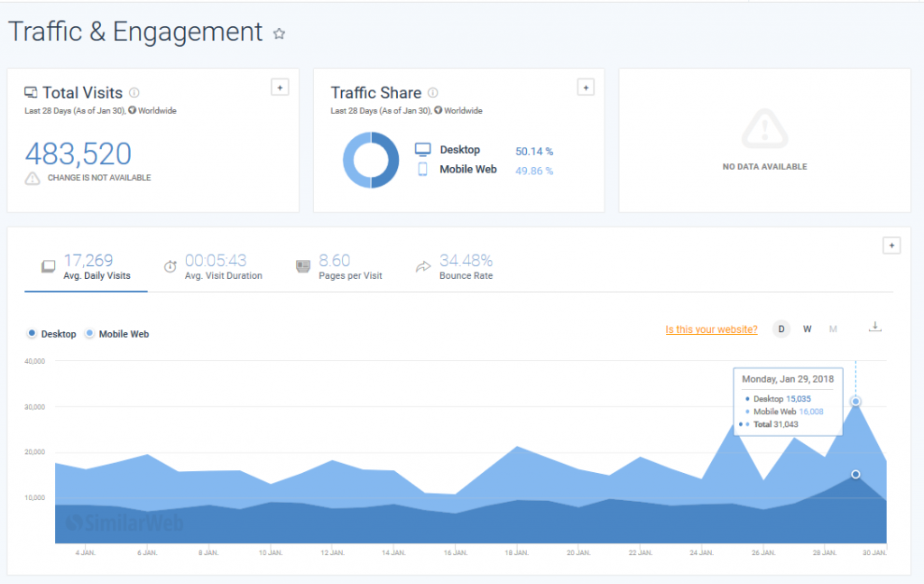924x584 pixels.
Task: Click the 'Is this your website?' link
Action: pyautogui.click(x=711, y=329)
